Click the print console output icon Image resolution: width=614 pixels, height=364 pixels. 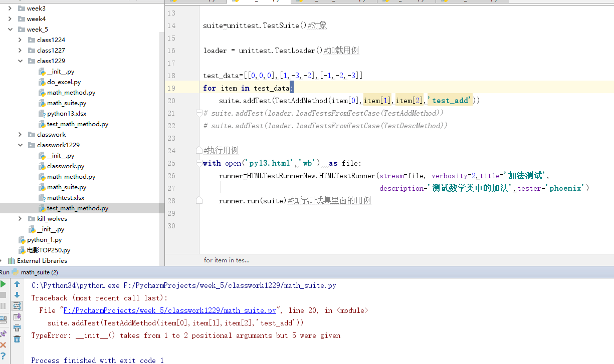(x=17, y=328)
